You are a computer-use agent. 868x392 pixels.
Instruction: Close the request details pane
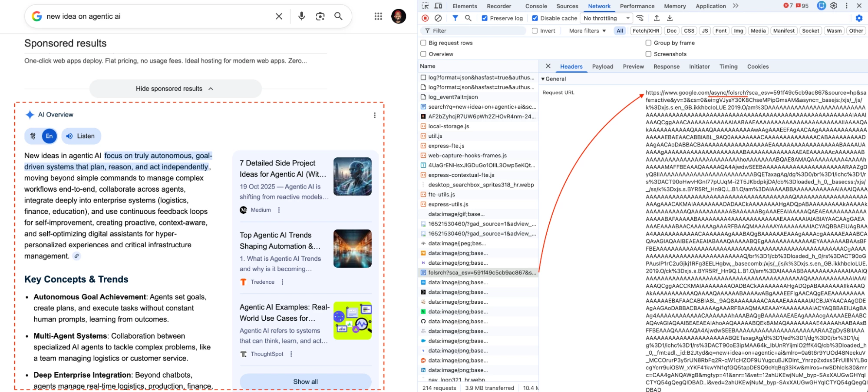(x=548, y=66)
